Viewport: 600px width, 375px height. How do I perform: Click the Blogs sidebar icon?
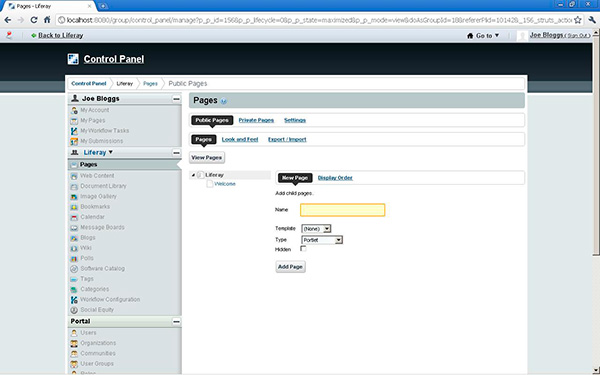pos(74,238)
